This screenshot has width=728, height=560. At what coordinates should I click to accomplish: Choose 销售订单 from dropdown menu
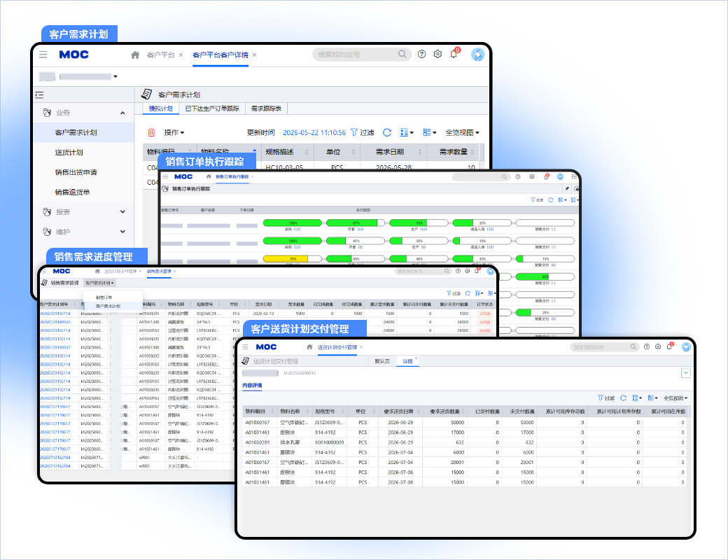point(113,297)
